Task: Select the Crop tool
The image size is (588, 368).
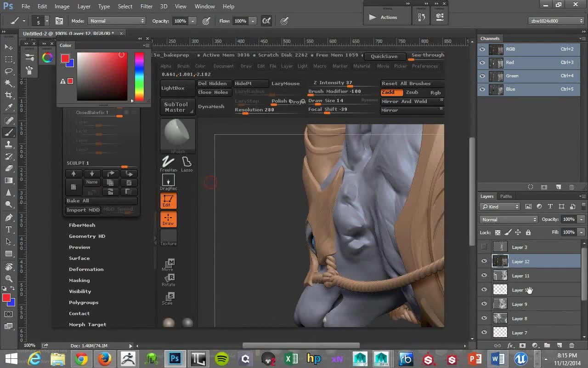Action: pos(9,95)
